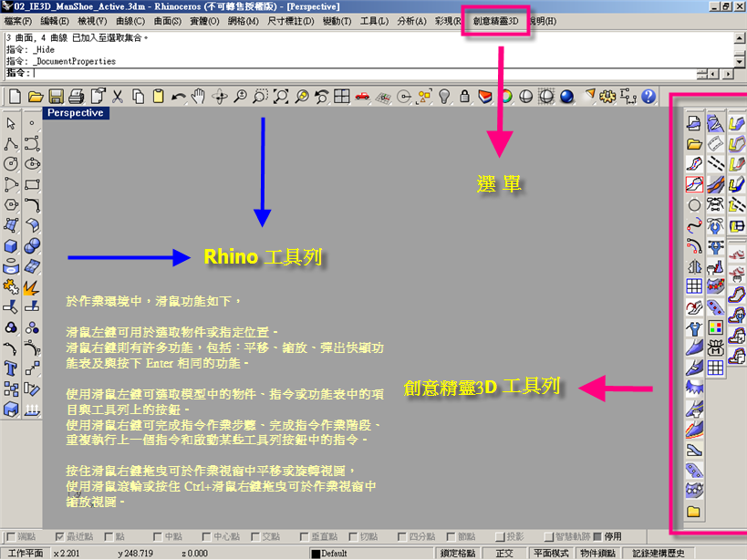Click the Four Viewports layout icon
Image resolution: width=747 pixels, height=560 pixels.
click(342, 97)
